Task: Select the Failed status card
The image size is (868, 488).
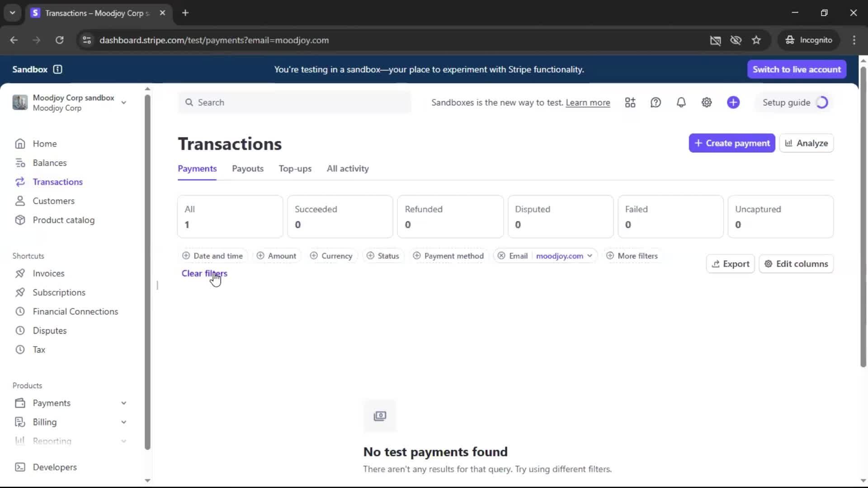Action: click(670, 217)
